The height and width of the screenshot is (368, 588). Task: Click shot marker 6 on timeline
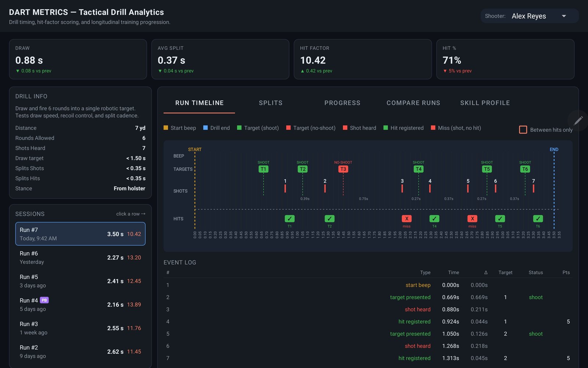click(495, 188)
